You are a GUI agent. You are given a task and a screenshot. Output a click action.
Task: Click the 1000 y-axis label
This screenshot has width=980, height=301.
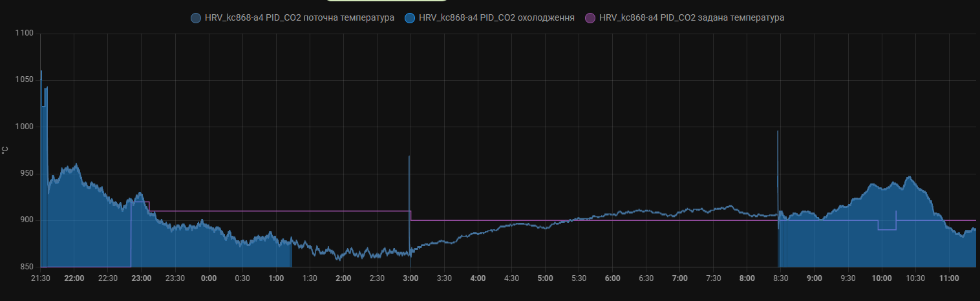click(24, 127)
